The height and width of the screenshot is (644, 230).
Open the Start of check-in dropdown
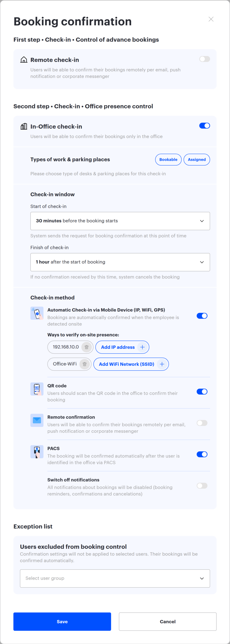pos(120,221)
